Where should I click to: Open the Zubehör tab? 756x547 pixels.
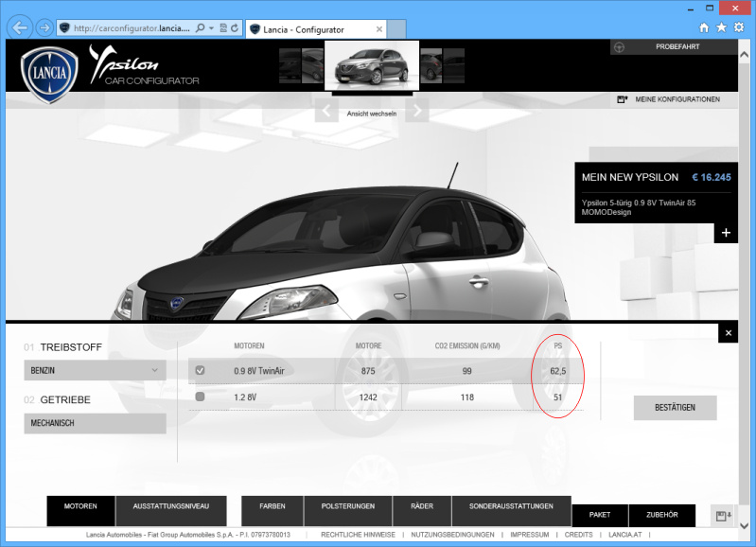[662, 515]
